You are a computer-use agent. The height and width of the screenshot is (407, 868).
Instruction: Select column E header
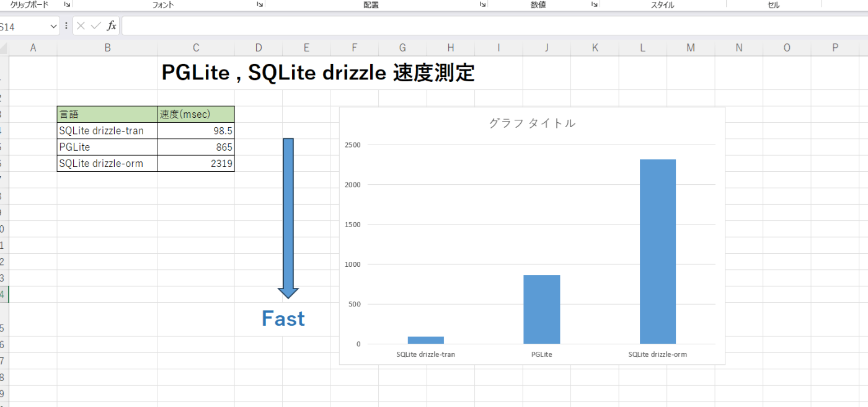(x=306, y=48)
